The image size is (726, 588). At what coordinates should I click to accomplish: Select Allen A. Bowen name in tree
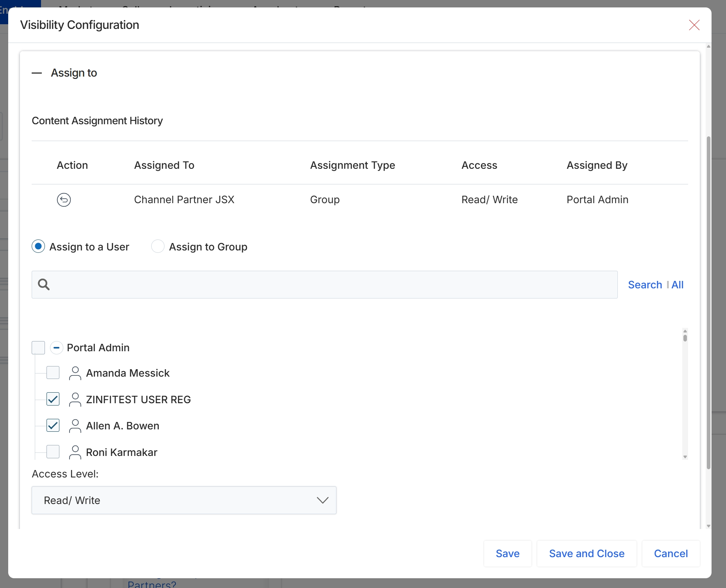(x=123, y=426)
